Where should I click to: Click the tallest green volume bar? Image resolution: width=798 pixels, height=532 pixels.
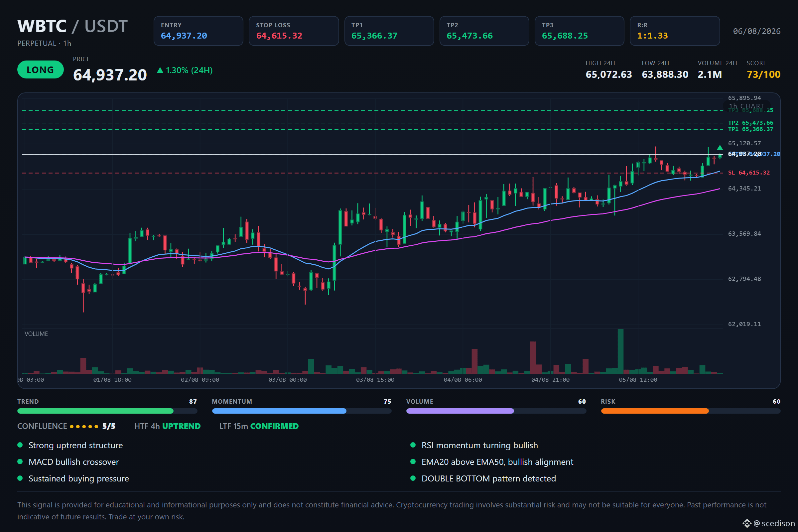click(x=620, y=351)
